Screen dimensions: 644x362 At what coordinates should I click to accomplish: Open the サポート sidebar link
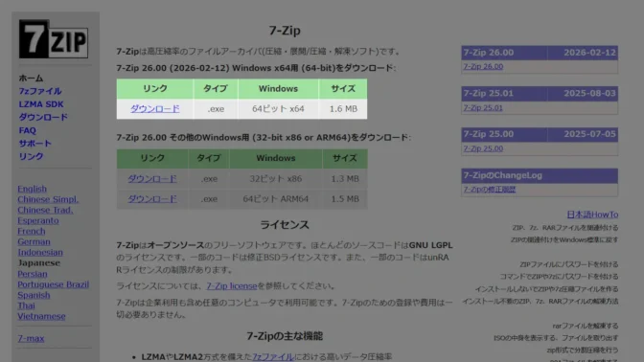point(34,144)
